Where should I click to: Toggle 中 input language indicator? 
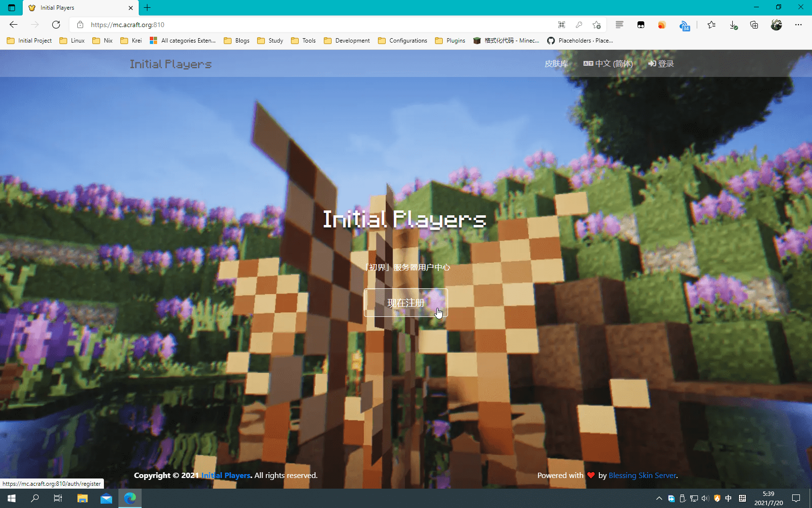pos(728,498)
